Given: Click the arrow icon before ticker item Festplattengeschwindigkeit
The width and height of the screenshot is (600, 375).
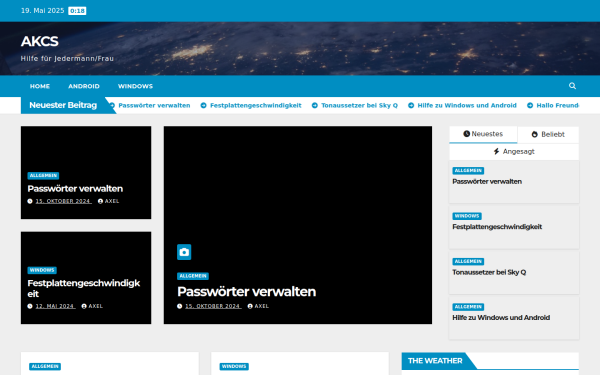Looking at the screenshot, I should pyautogui.click(x=204, y=105).
